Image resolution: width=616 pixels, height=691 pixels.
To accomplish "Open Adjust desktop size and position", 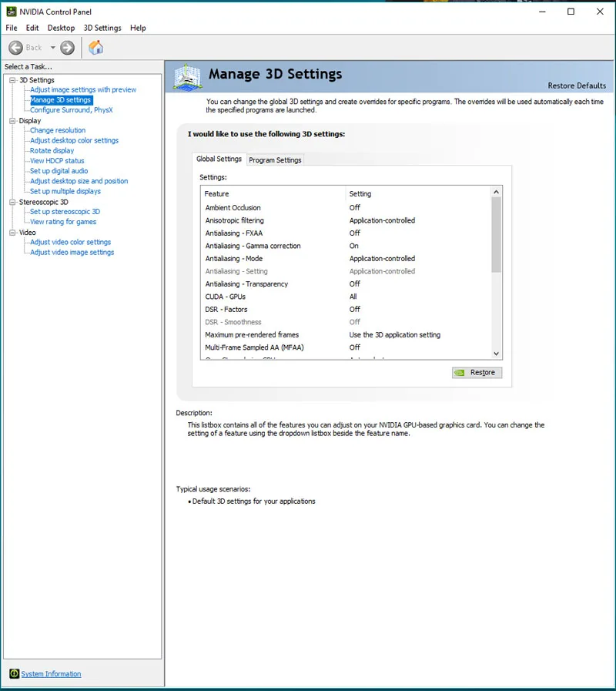I will 79,181.
